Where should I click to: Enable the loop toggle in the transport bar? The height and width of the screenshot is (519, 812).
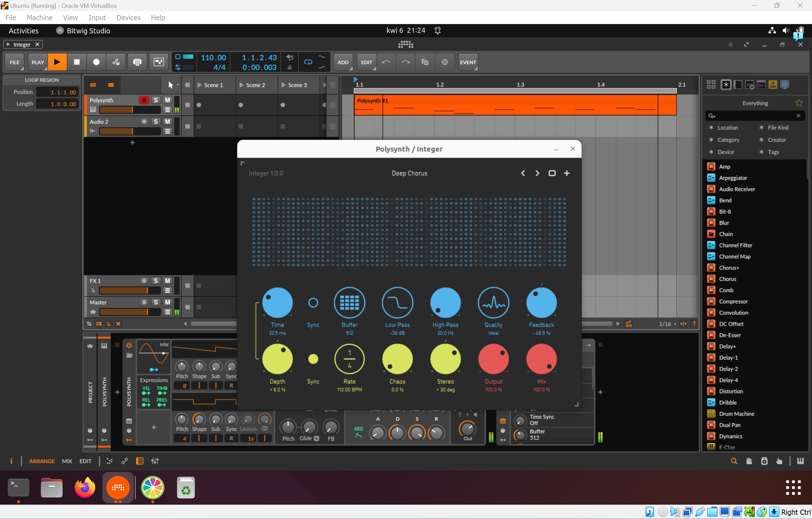click(307, 62)
